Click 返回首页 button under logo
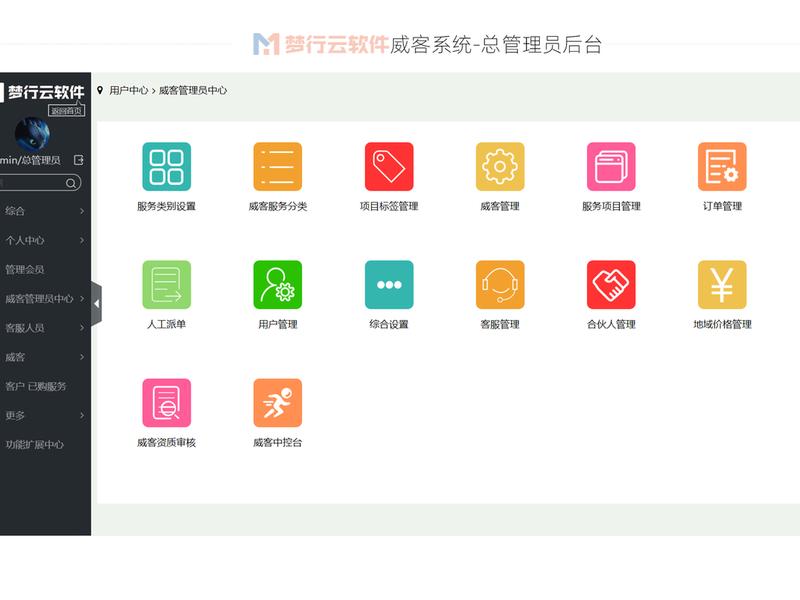800x600 pixels. click(66, 110)
